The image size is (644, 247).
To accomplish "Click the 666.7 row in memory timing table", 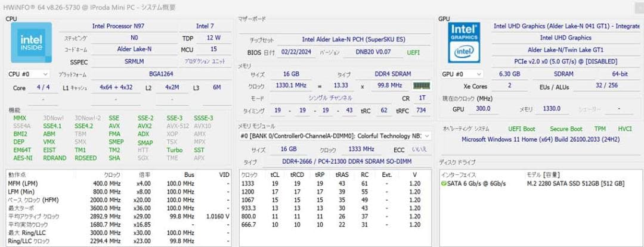I will click(335, 224).
